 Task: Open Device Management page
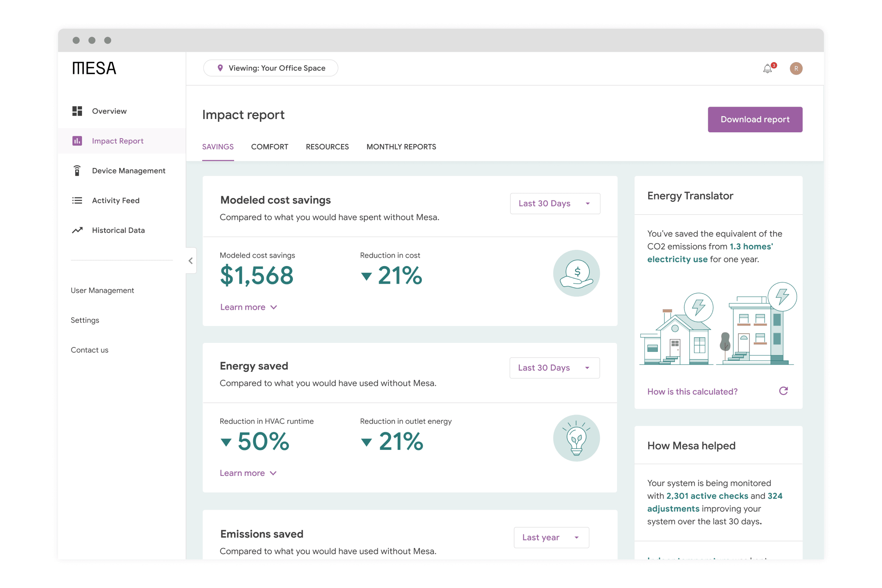click(x=122, y=171)
